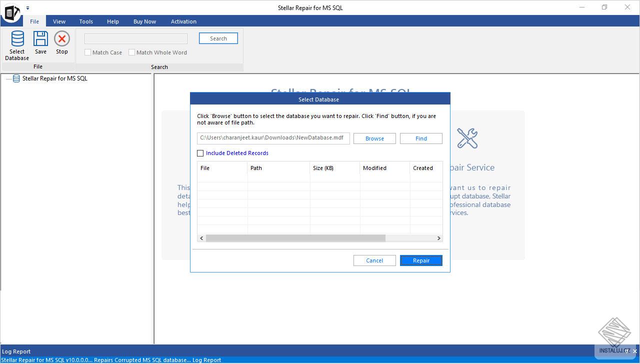Click the Browse button
The width and height of the screenshot is (640, 364).
[x=374, y=138]
